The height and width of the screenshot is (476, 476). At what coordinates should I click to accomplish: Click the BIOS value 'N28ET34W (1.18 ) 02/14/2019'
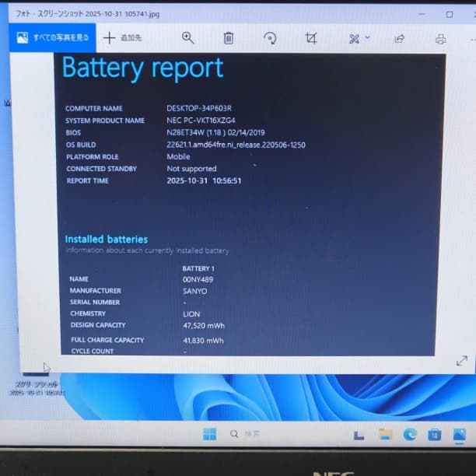[x=215, y=133]
